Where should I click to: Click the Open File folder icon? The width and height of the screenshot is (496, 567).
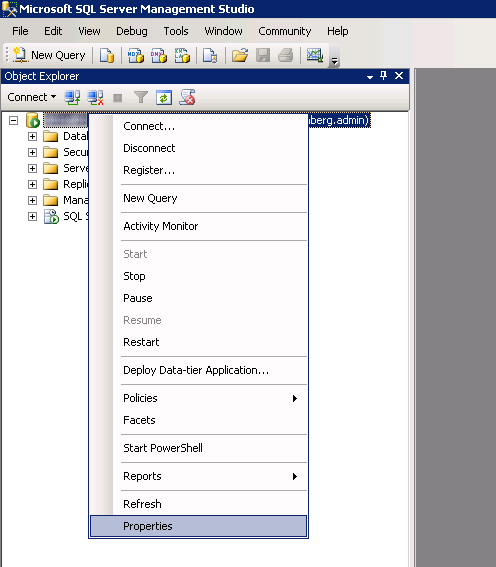pyautogui.click(x=240, y=55)
